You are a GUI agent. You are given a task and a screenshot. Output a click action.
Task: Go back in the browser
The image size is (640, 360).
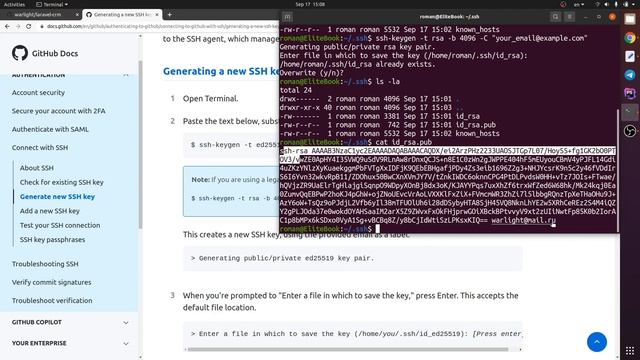coord(7,26)
